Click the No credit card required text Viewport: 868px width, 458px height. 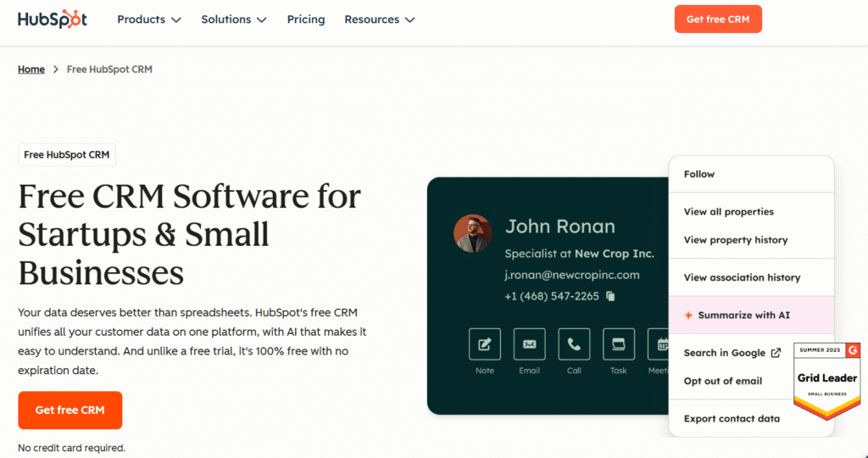point(71,448)
